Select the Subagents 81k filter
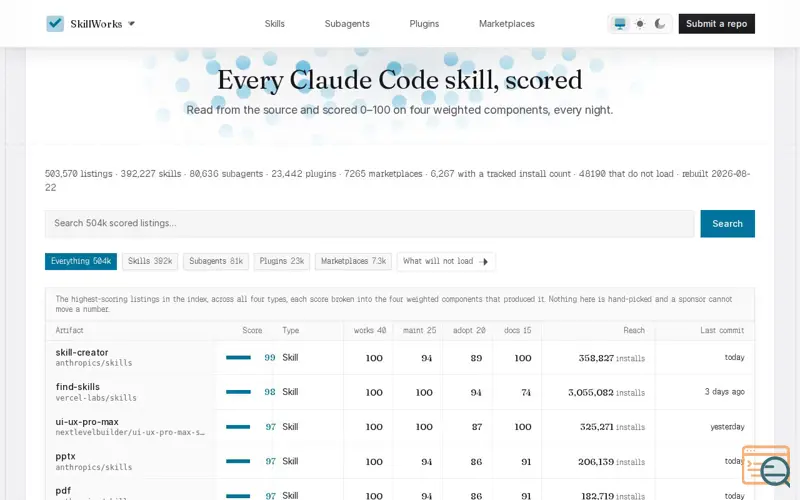 tap(216, 261)
